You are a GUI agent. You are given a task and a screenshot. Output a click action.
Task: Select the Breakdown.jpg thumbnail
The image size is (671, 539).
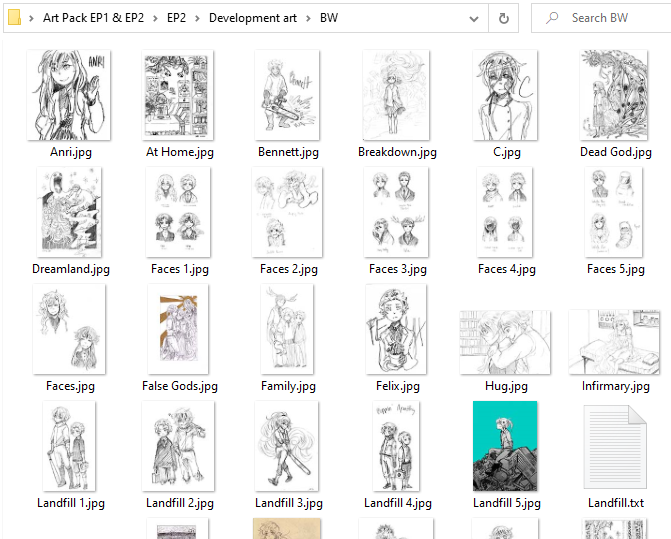coord(396,95)
